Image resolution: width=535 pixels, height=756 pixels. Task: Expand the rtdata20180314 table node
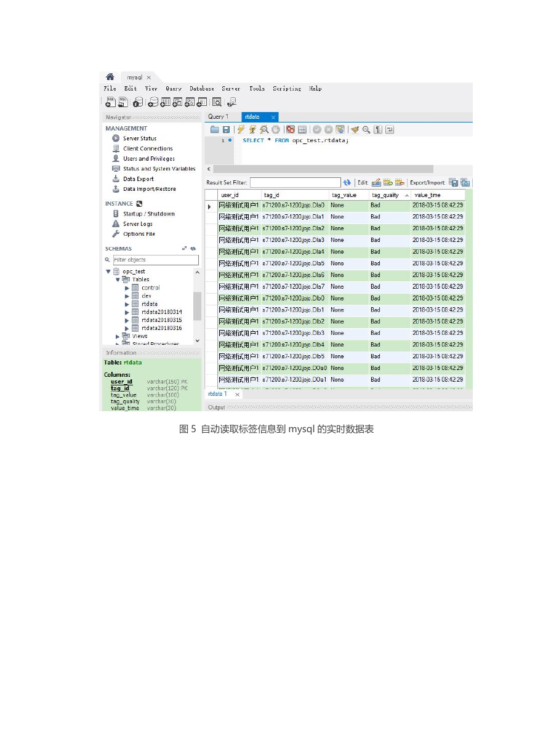click(x=127, y=312)
